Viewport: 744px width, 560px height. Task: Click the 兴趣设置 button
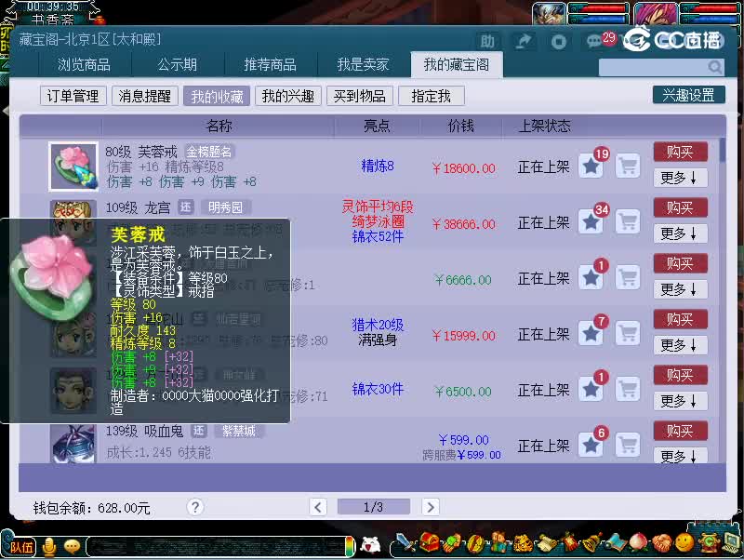point(689,95)
